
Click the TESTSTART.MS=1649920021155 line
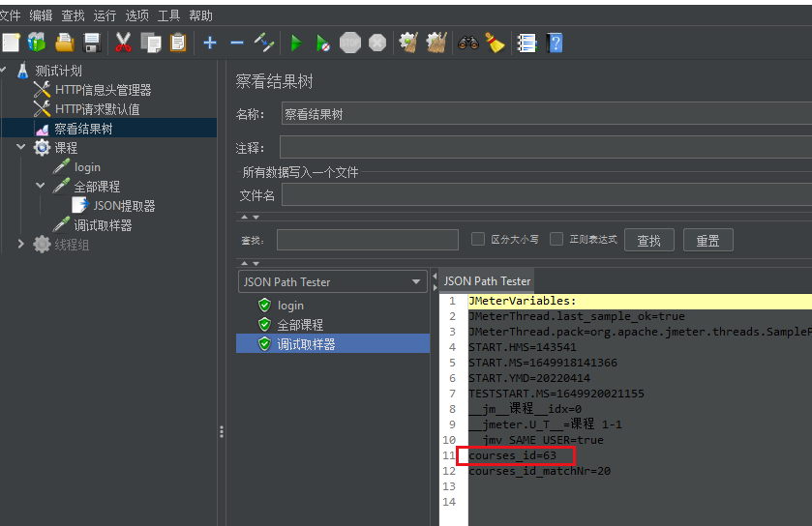556,394
